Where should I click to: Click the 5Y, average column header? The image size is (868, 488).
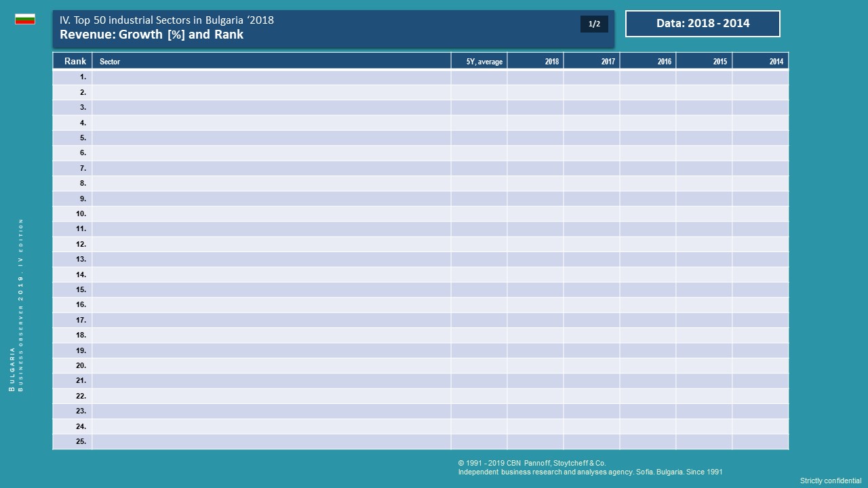(479, 61)
